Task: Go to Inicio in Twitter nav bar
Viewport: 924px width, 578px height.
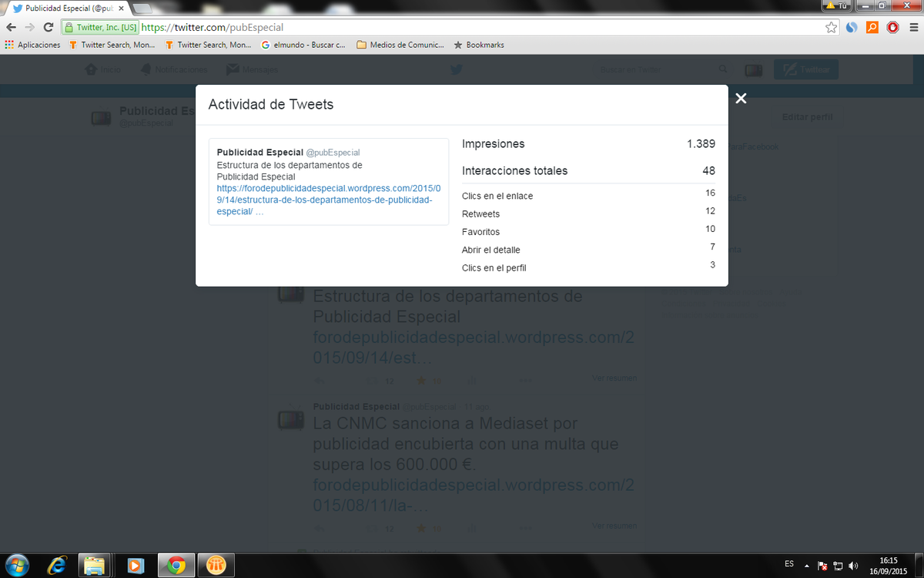Action: coord(103,69)
